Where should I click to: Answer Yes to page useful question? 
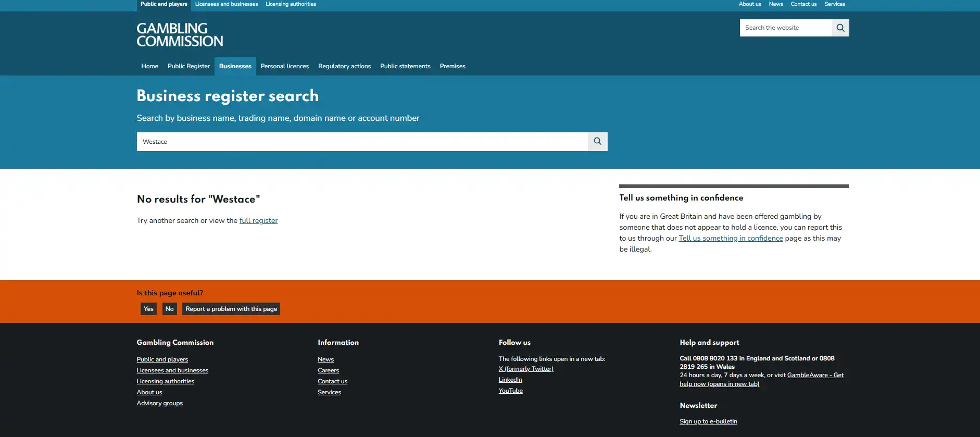click(x=149, y=309)
